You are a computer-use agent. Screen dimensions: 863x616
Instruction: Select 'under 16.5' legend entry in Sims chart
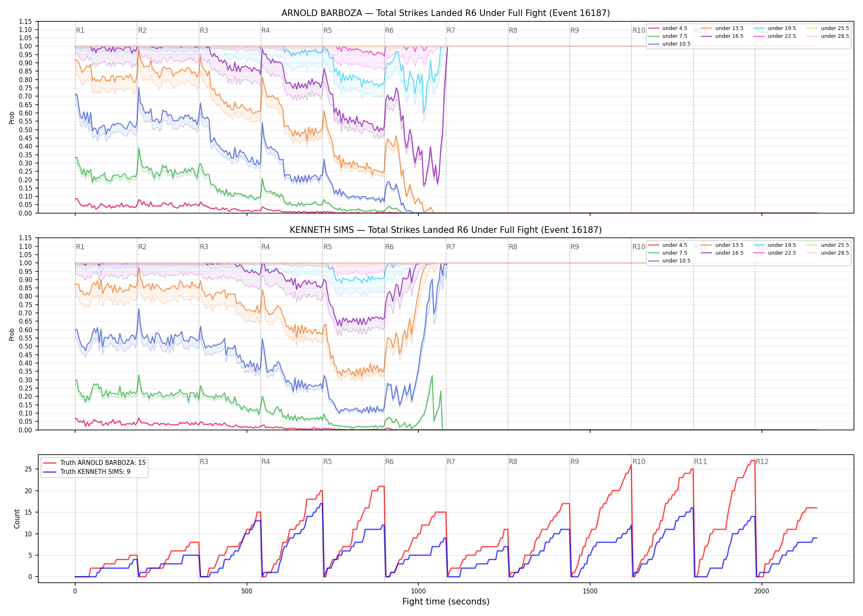point(722,253)
